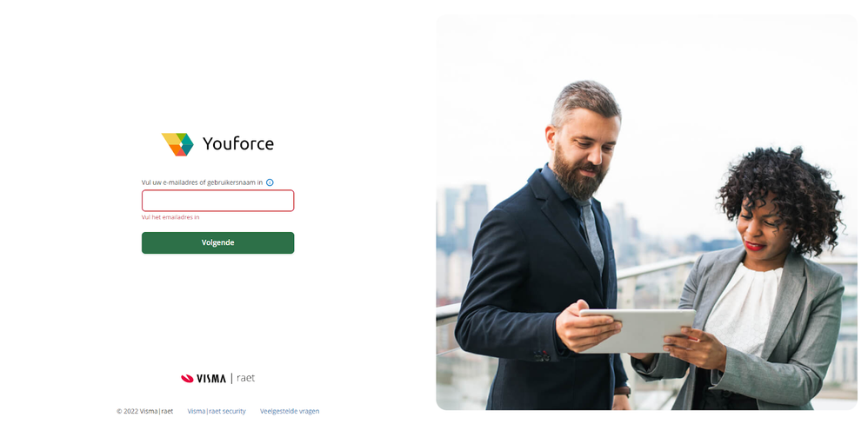This screenshot has height=424, width=868.
Task: Click the red Visma swoosh logo icon
Action: tap(187, 379)
